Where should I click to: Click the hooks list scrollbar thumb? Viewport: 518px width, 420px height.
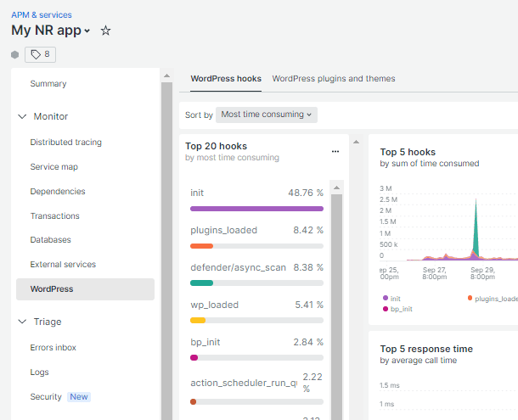pos(336,307)
